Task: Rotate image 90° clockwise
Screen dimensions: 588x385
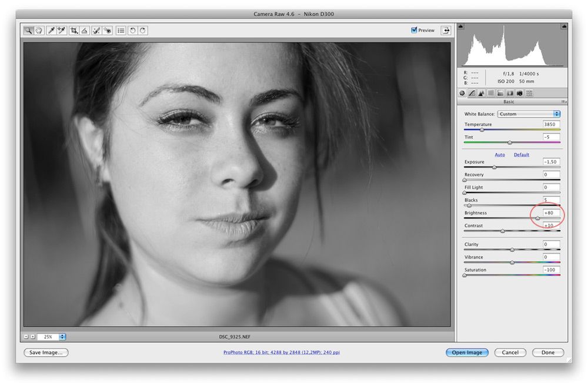Action: 143,31
